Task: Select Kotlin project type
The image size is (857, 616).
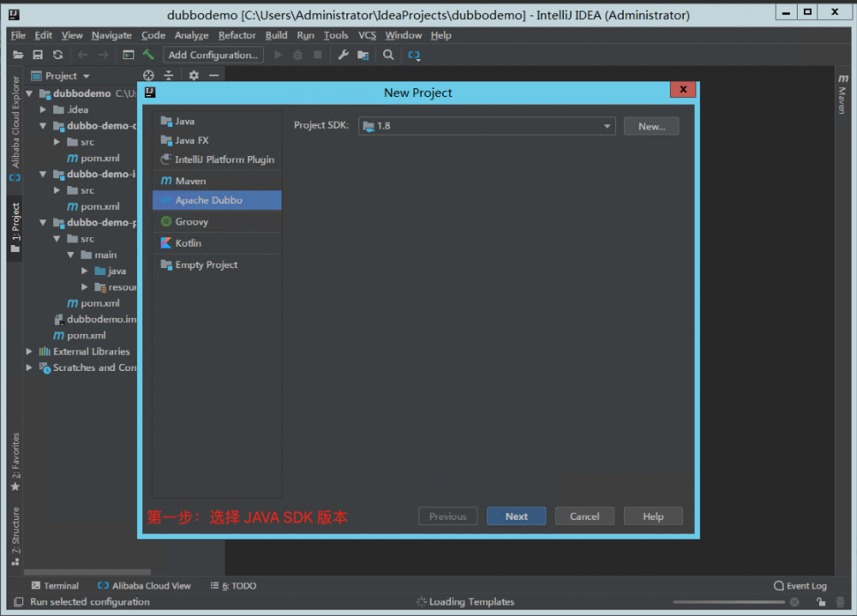Action: click(x=217, y=242)
